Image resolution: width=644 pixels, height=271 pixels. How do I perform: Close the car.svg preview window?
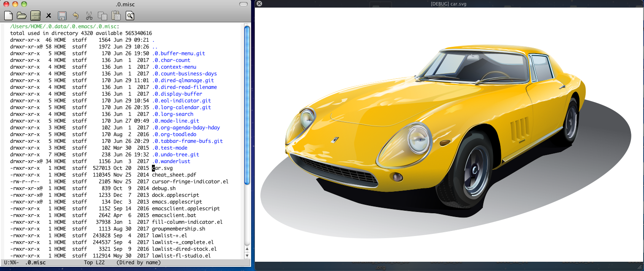pos(259,4)
